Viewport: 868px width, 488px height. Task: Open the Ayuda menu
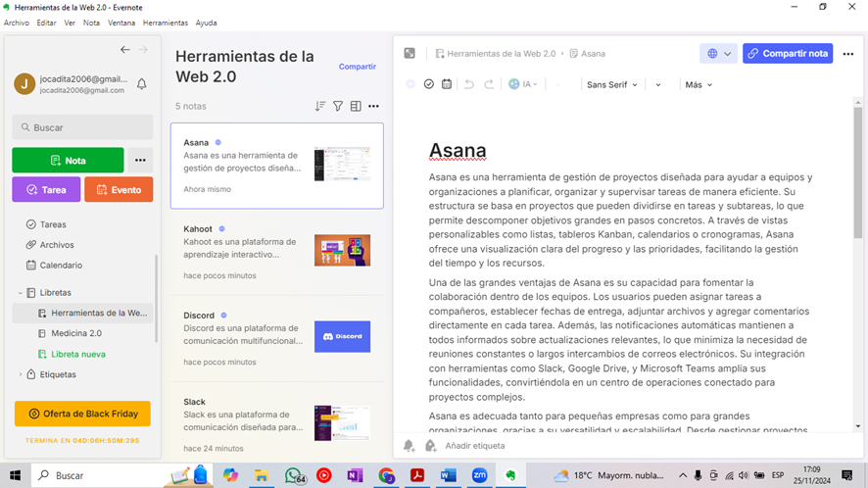click(206, 23)
